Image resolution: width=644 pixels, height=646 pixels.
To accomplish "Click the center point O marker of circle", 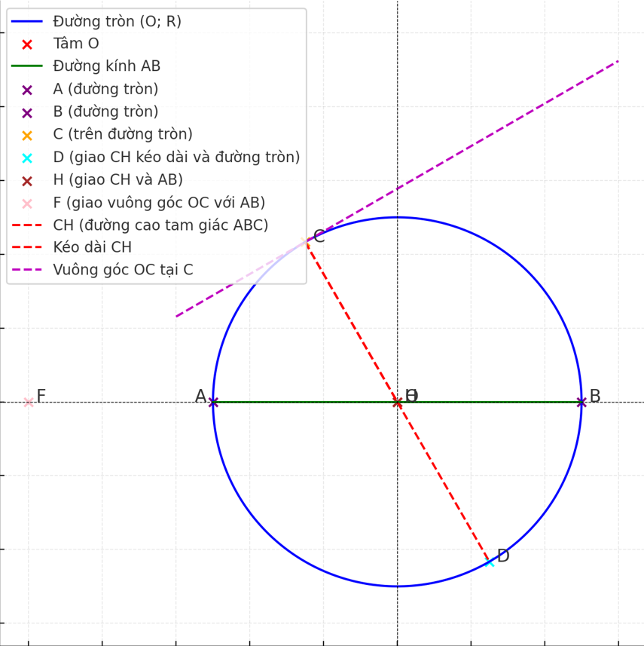I will (397, 403).
